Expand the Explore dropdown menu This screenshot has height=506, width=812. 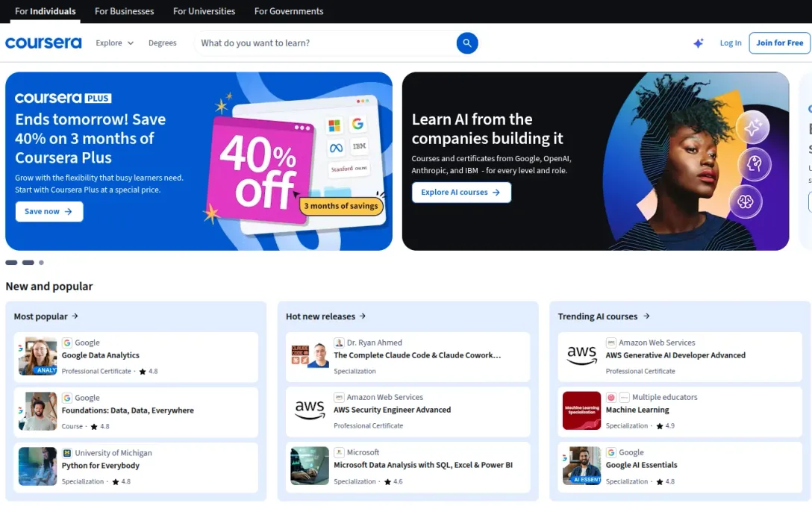point(114,43)
